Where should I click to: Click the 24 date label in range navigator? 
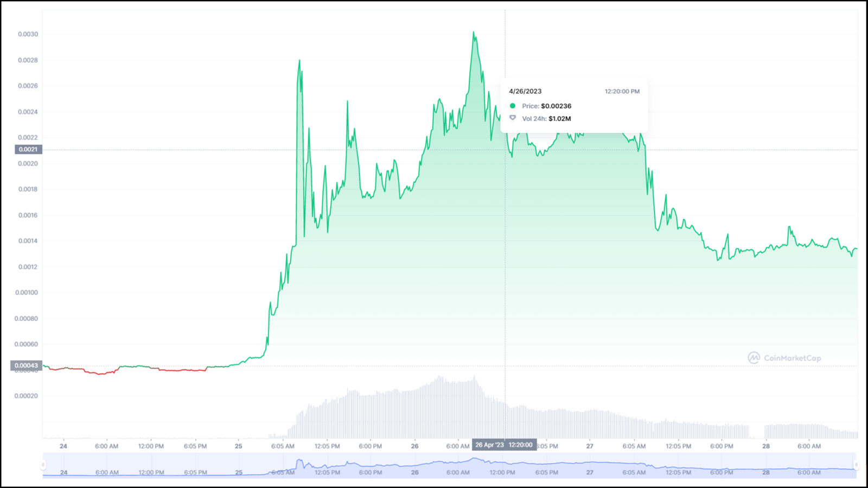63,472
